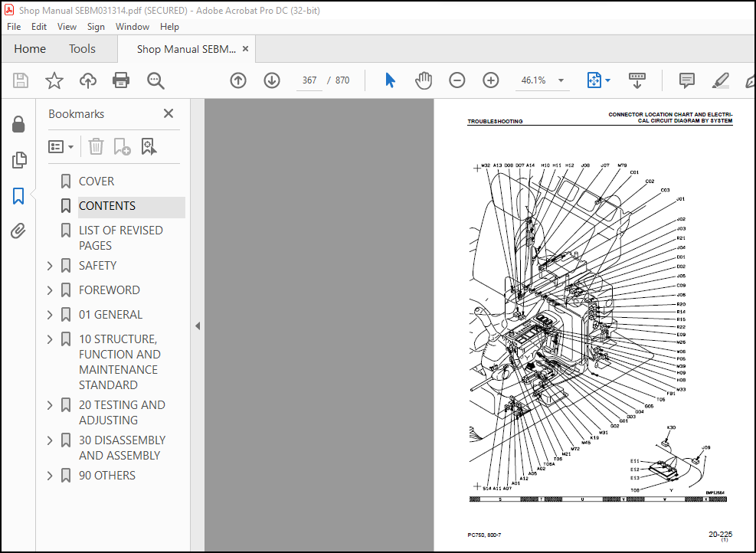
Task: Open security lock panel in sidebar
Action: point(18,124)
